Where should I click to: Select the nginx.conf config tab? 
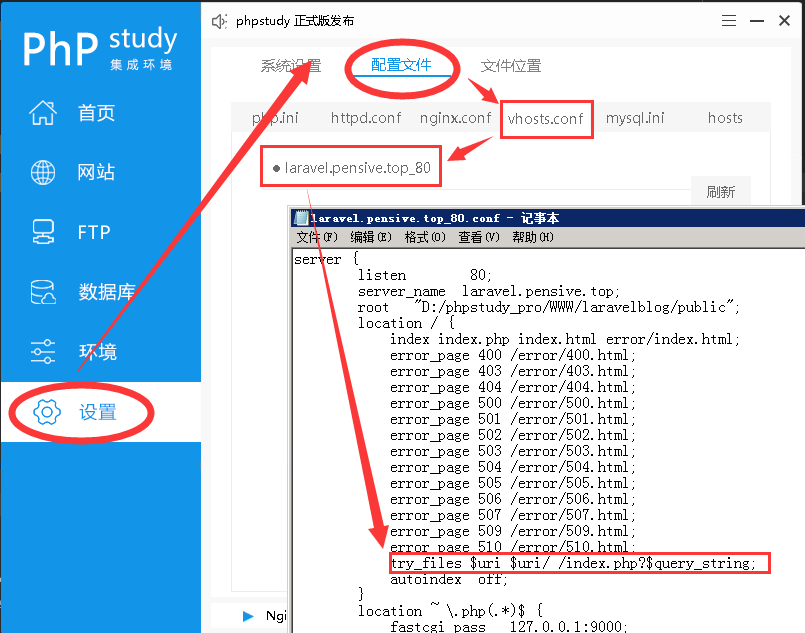click(455, 118)
